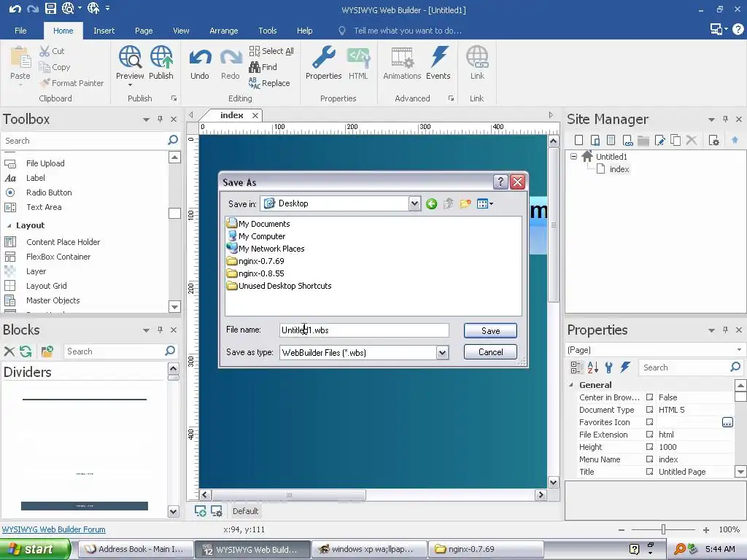The width and height of the screenshot is (747, 560).
Task: Switch to the Insert ribbon tab
Action: tap(104, 31)
